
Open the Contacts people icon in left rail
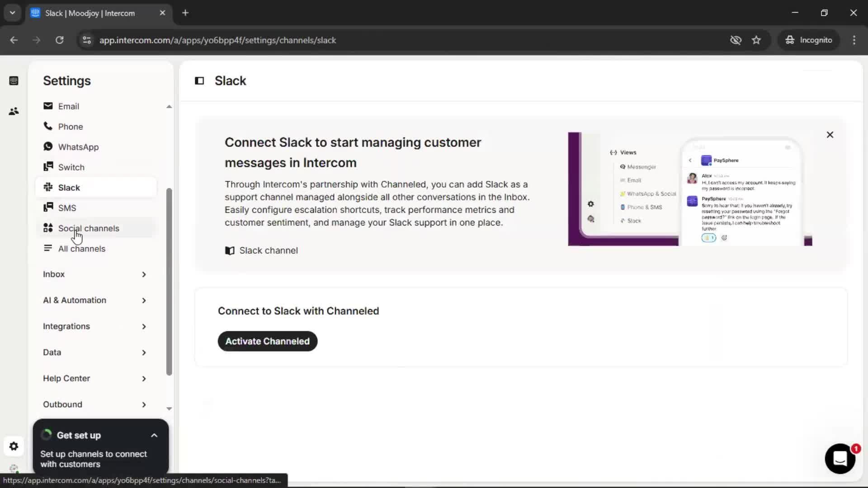point(14,111)
